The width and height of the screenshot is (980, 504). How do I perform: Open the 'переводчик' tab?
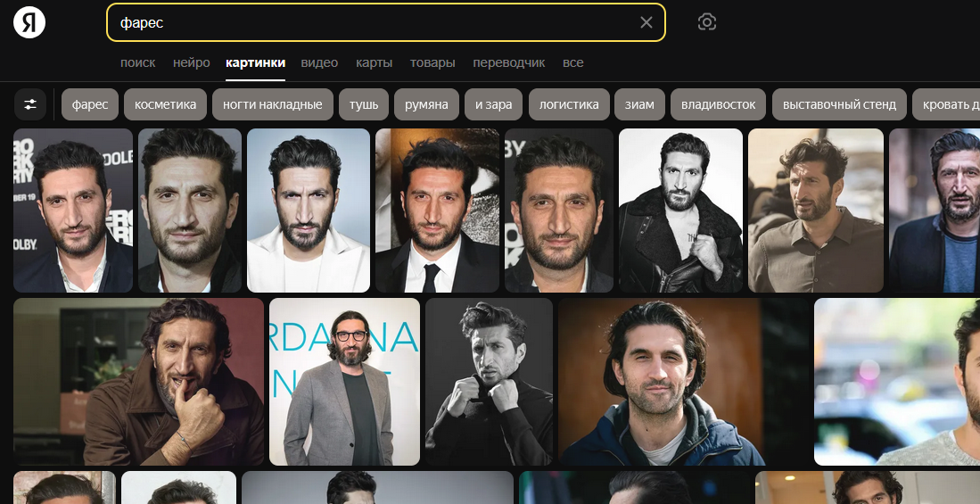coord(509,62)
